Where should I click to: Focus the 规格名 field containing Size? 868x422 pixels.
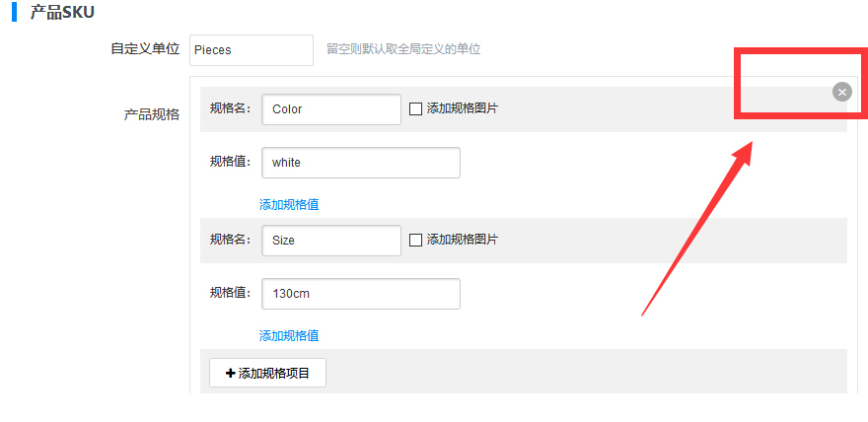point(330,241)
